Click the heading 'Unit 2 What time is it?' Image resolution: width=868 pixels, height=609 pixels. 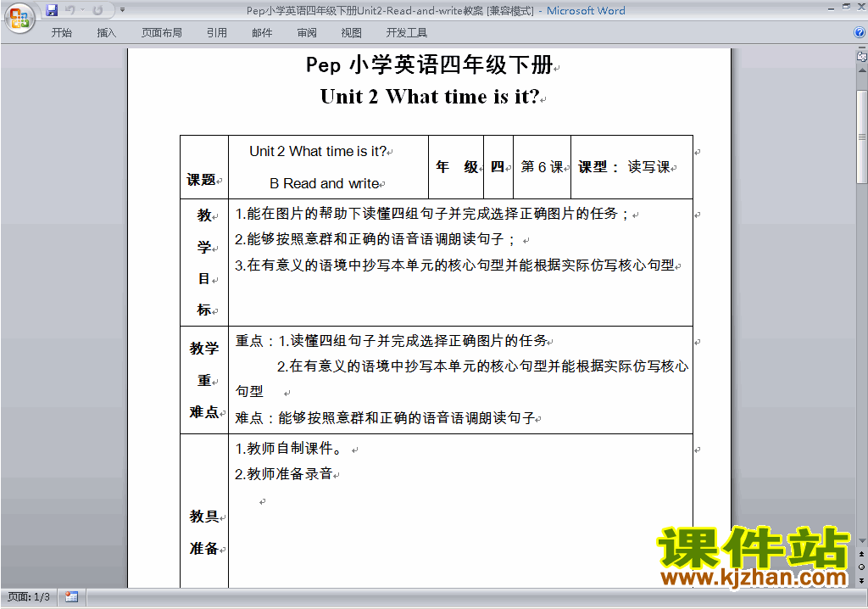coord(430,97)
